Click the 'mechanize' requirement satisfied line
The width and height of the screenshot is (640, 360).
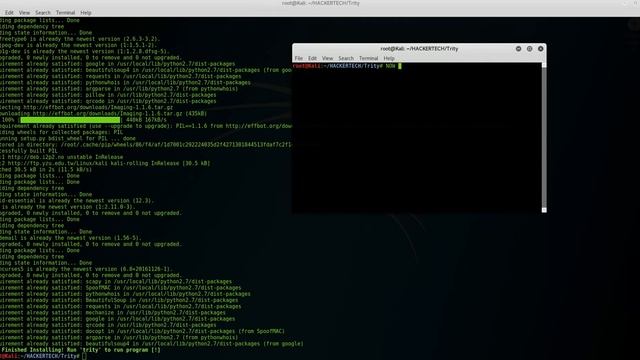[113, 313]
